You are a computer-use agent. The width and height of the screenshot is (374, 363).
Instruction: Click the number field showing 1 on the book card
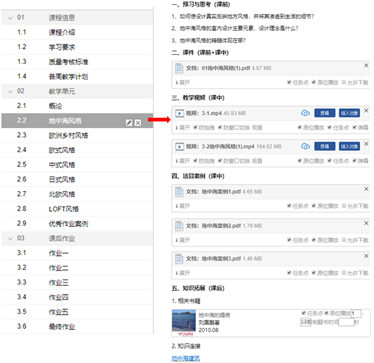tap(356, 314)
